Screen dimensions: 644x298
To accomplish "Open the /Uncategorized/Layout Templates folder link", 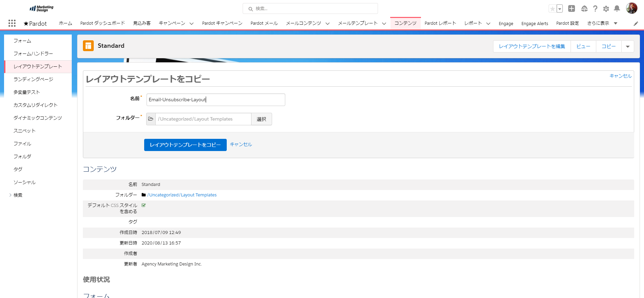I will (182, 195).
